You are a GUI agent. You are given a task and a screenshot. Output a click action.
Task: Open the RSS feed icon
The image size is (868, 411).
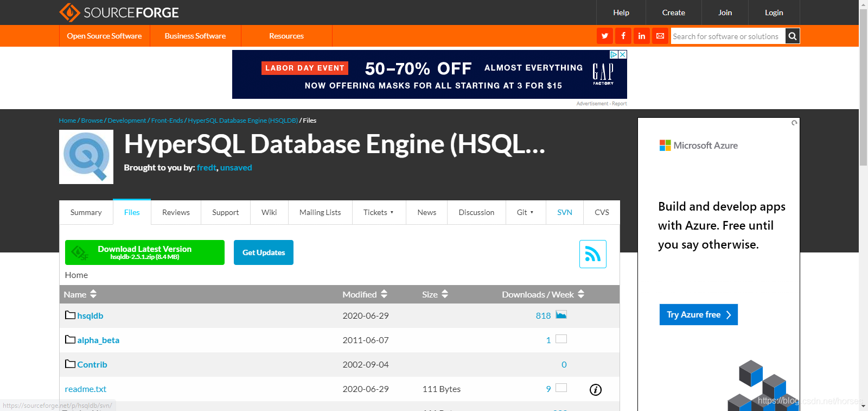(x=593, y=254)
